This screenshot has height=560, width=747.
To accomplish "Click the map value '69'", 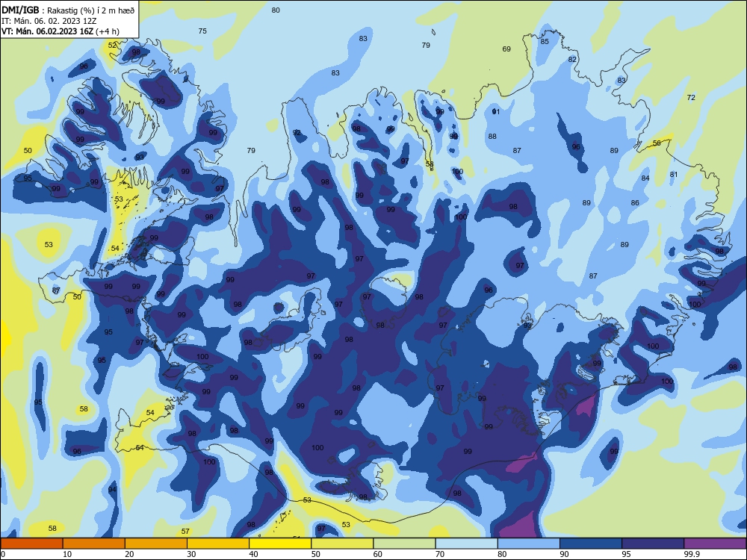I will (x=506, y=49).
